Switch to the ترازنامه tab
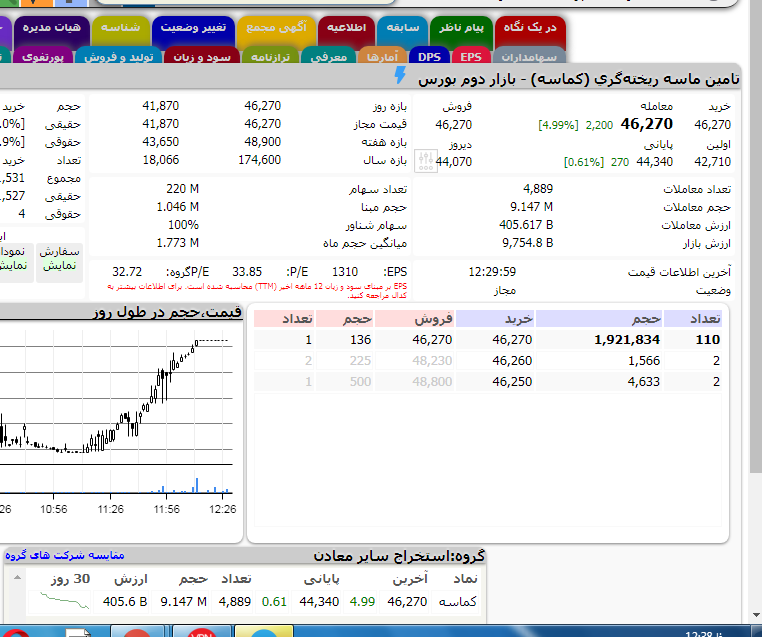This screenshot has height=637, width=762. tap(270, 57)
